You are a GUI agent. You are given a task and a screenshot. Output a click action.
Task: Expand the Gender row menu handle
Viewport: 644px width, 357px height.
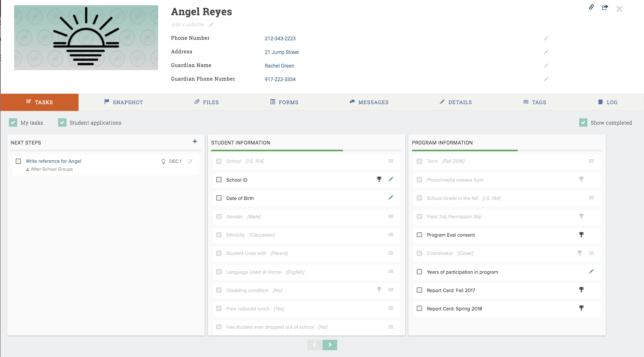391,216
